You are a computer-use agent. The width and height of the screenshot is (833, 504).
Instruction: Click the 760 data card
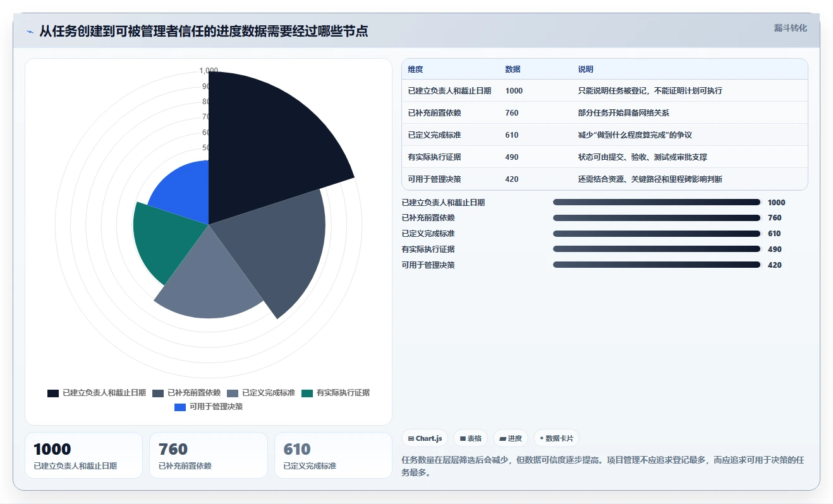209,455
